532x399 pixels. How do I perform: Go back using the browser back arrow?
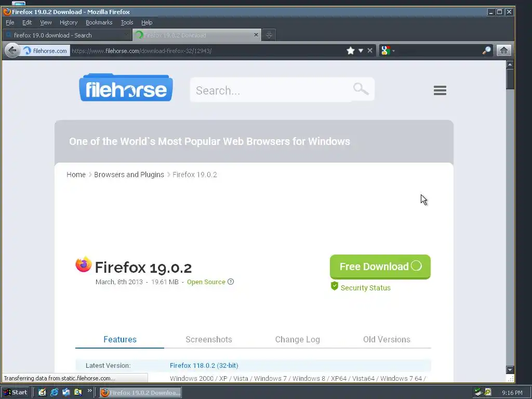[x=12, y=51]
